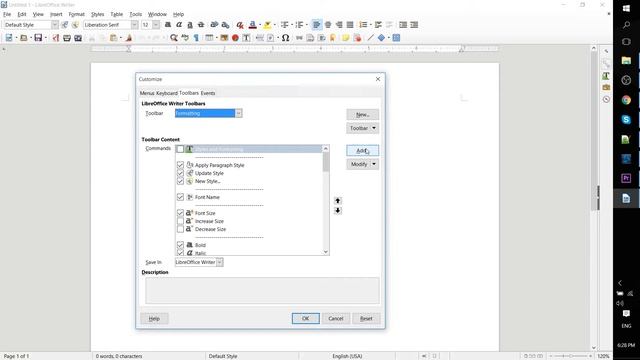Switch to the Keyboard tab

tap(167, 93)
